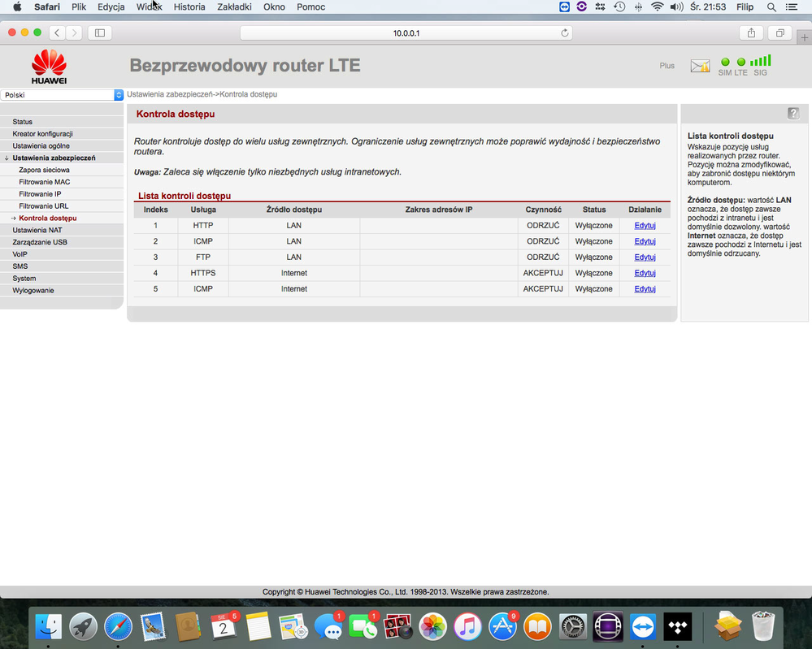The width and height of the screenshot is (812, 649).
Task: Go back with Safari back arrow
Action: 58,32
